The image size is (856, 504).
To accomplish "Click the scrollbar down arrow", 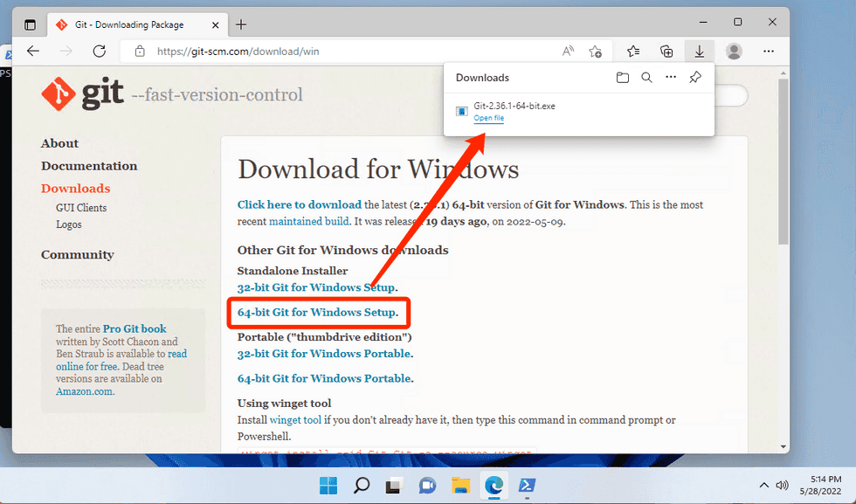I will pos(784,446).
